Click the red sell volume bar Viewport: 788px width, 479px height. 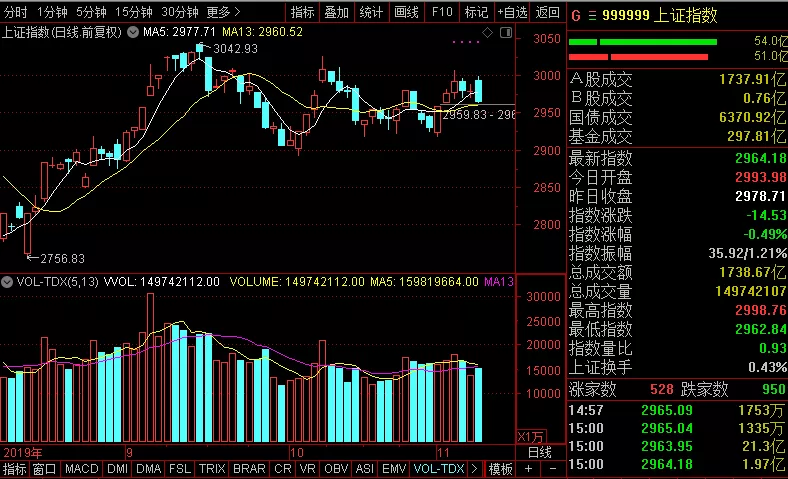click(638, 57)
